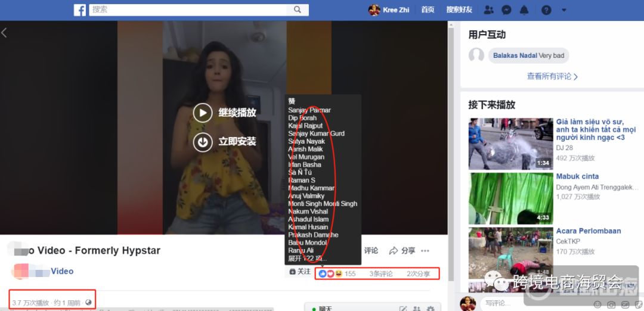Open Acara Perlombaan video title

[x=589, y=231]
